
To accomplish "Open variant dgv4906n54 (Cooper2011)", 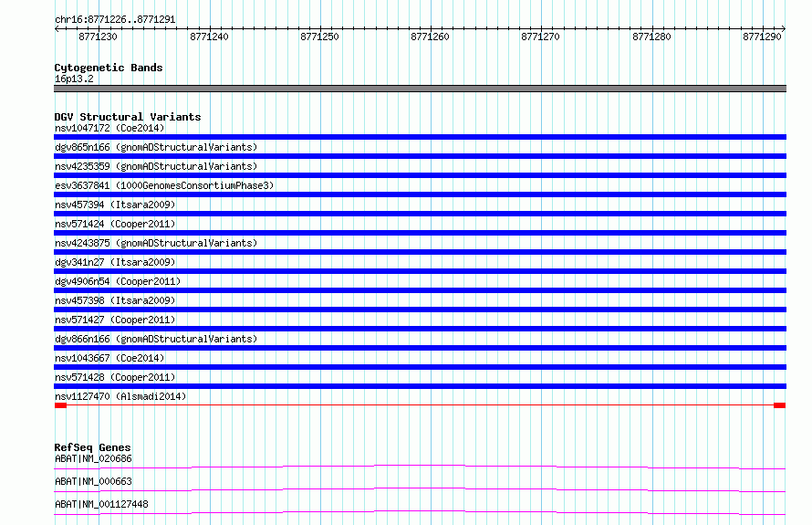I will [118, 281].
